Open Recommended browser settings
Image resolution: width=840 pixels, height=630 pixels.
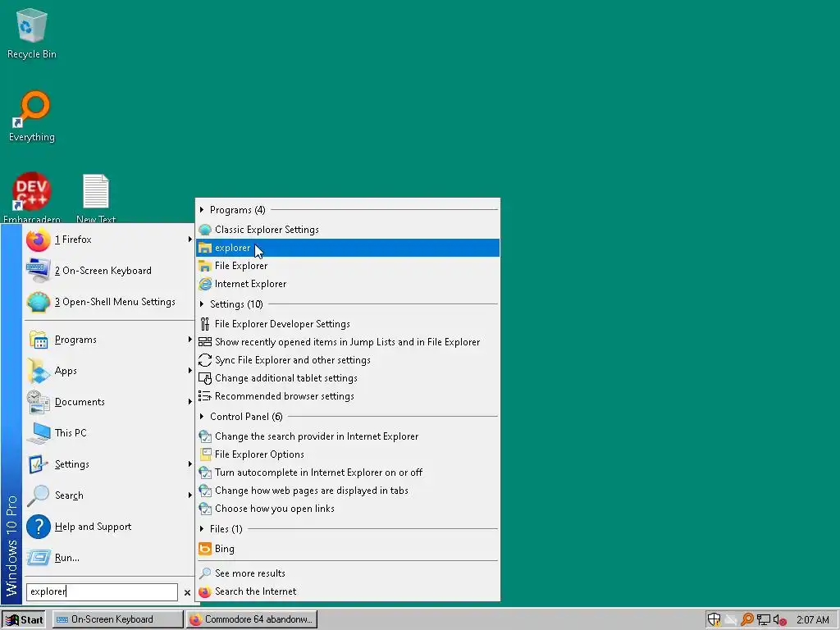pyautogui.click(x=348, y=396)
